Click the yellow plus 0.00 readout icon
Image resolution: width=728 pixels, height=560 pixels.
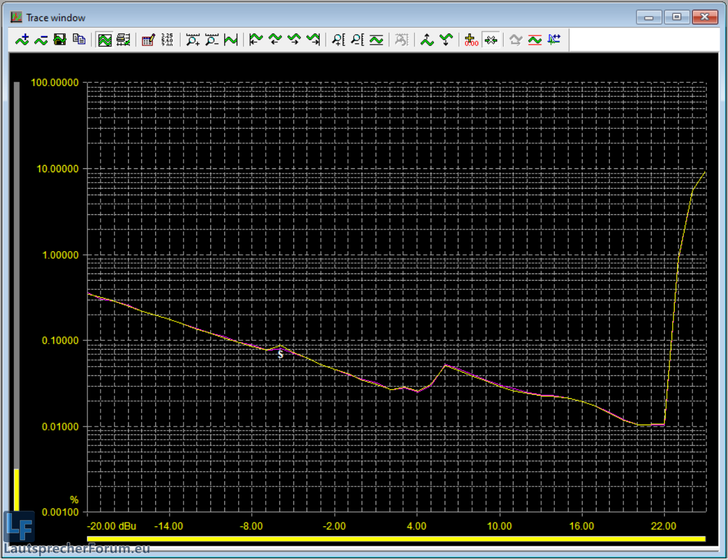tap(471, 40)
